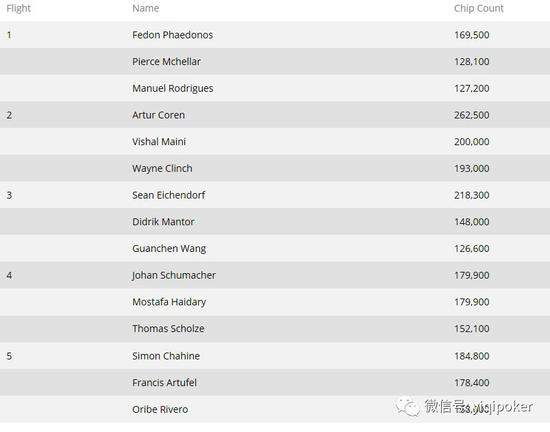
Task: Select Johan Schumacher in Flight 4
Action: (174, 275)
